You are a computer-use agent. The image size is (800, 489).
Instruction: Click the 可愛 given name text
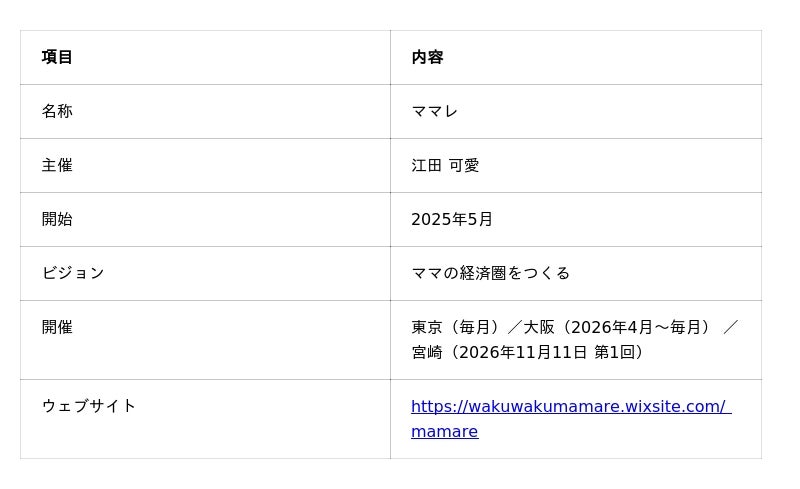pyautogui.click(x=464, y=165)
